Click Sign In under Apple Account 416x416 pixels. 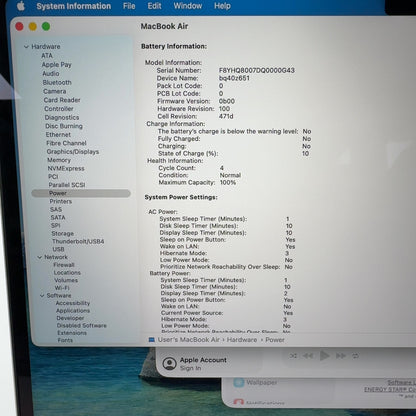[x=190, y=368]
